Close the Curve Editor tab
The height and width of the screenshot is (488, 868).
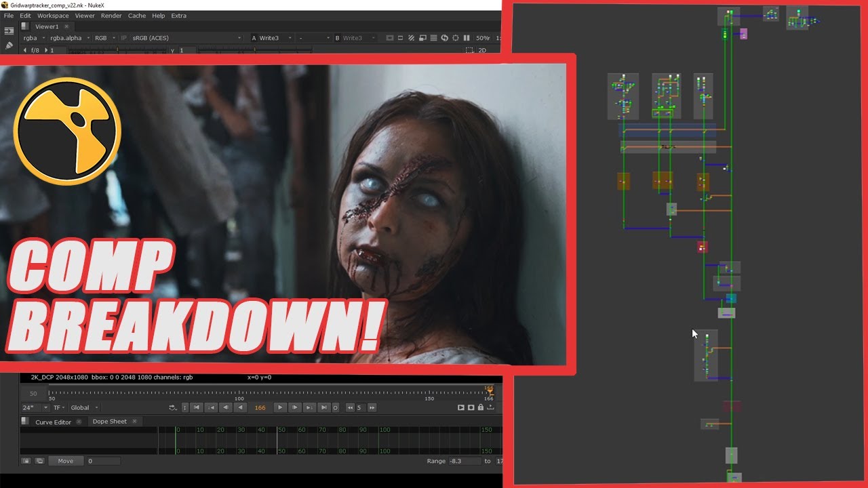(79, 422)
